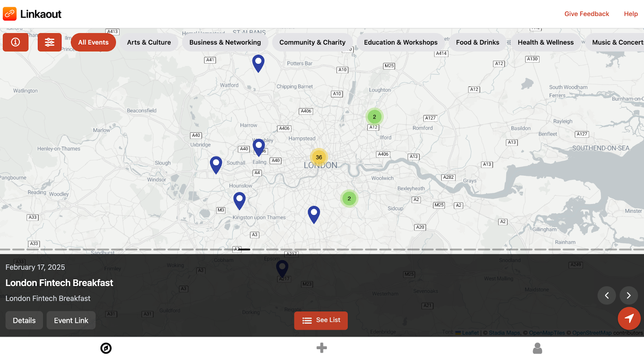Go to previous event with left chevron

[607, 296]
